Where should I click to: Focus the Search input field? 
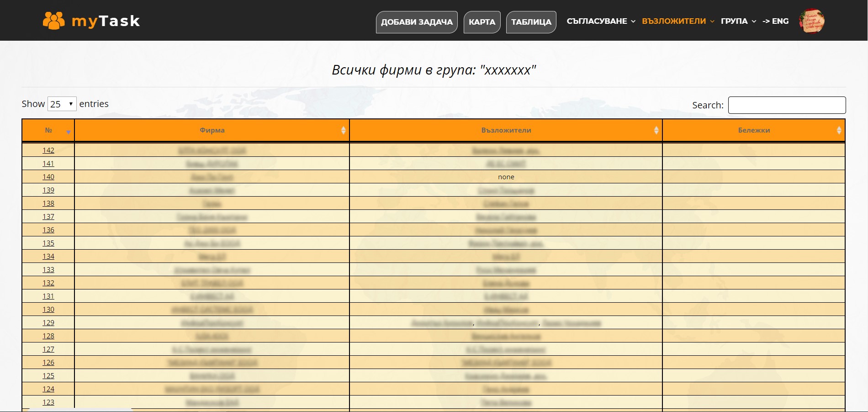click(x=787, y=105)
